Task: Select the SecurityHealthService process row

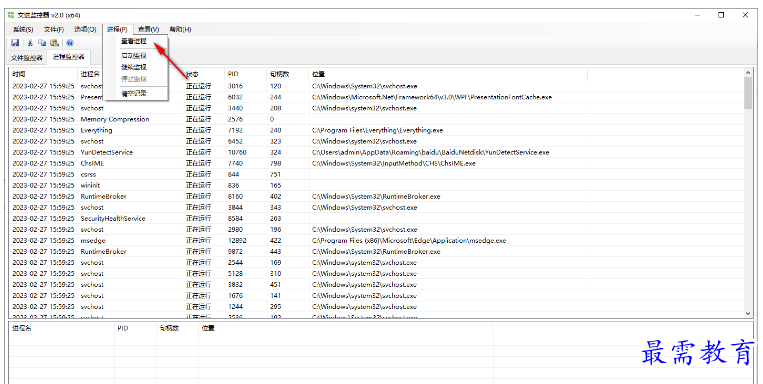Action: tap(377, 219)
